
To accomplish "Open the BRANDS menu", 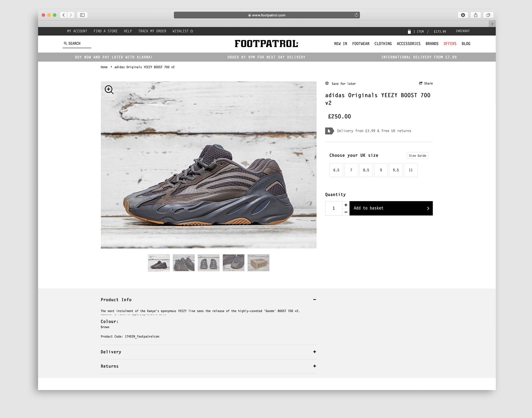I will click(x=432, y=44).
